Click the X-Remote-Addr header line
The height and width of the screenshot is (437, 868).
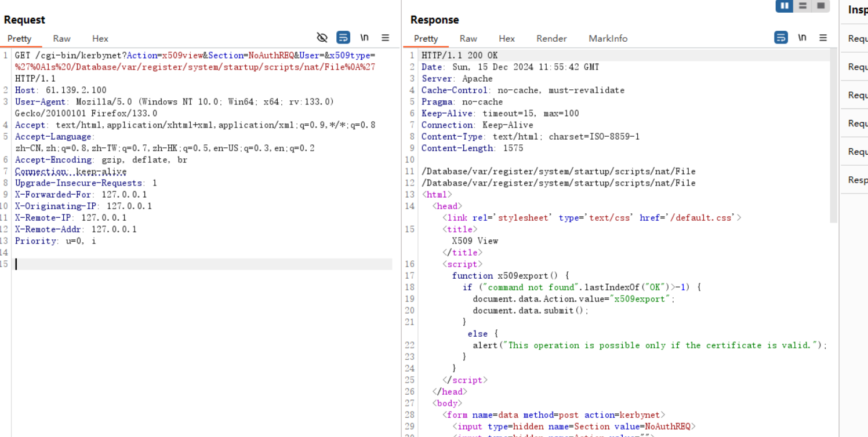(76, 230)
